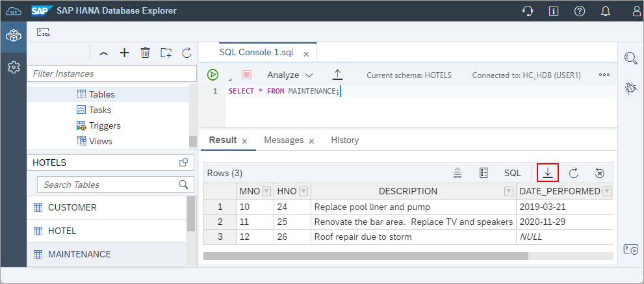The height and width of the screenshot is (284, 644).
Task: Collapse all instances with chevron icon
Action: click(104, 53)
